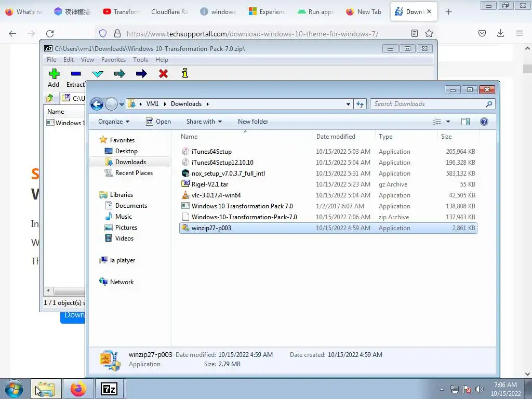Toggle the Explorer preview pane icon
Image resolution: width=532 pixels, height=399 pixels.
pos(465,122)
